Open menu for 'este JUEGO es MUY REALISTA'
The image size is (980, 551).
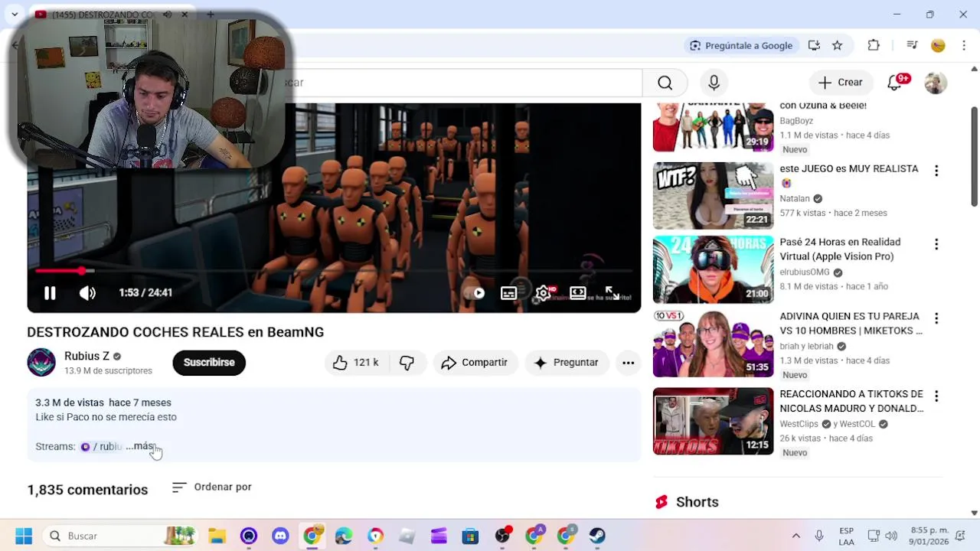coord(936,170)
